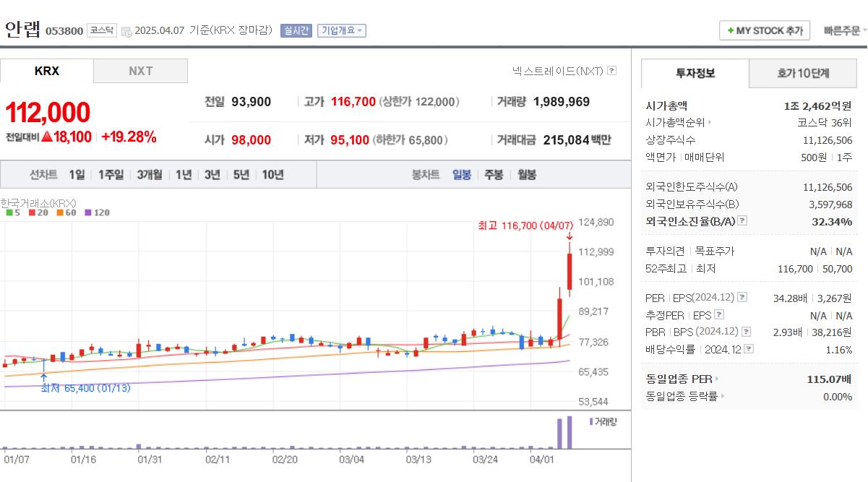This screenshot has width=868, height=482.
Task: Click the current price 112,000
Action: 48,112
